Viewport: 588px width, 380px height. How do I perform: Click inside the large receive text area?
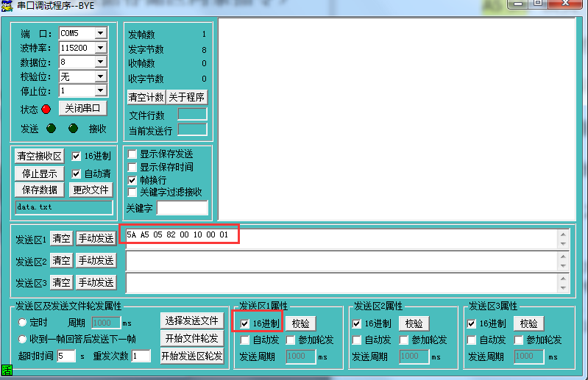(x=397, y=119)
